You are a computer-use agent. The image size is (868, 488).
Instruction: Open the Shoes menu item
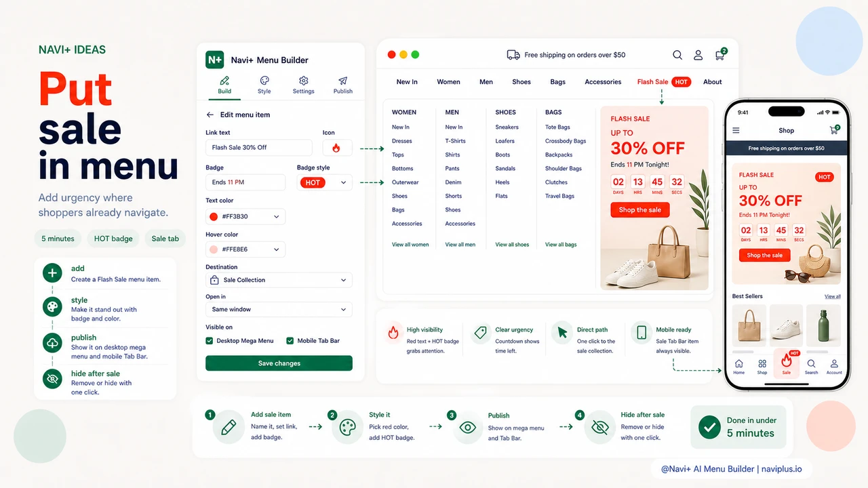click(521, 82)
